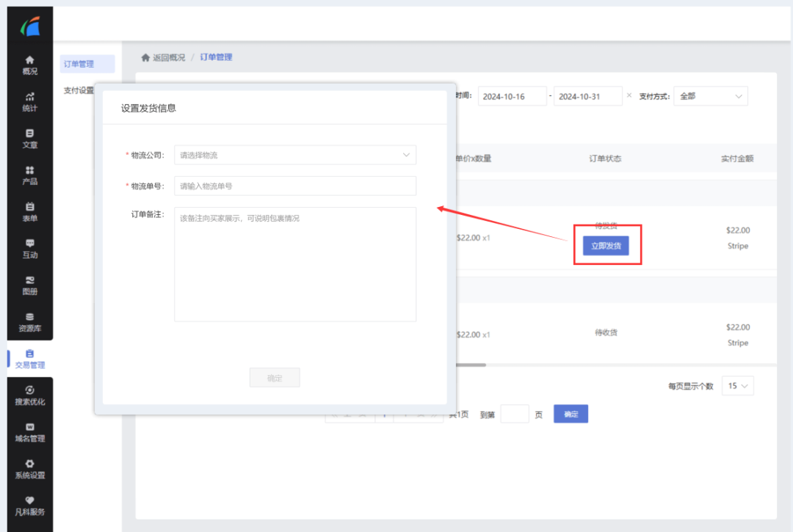Open the 互动 interaction section

29,248
